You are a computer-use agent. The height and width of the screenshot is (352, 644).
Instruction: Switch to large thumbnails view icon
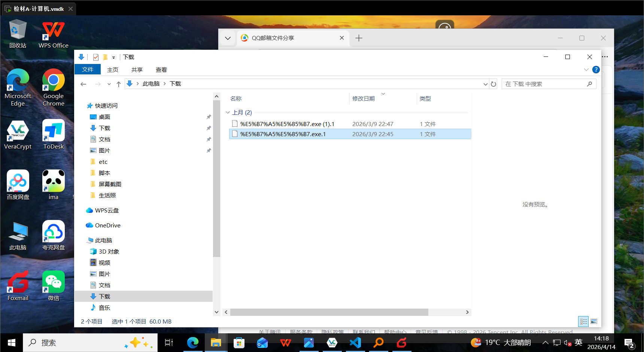594,321
